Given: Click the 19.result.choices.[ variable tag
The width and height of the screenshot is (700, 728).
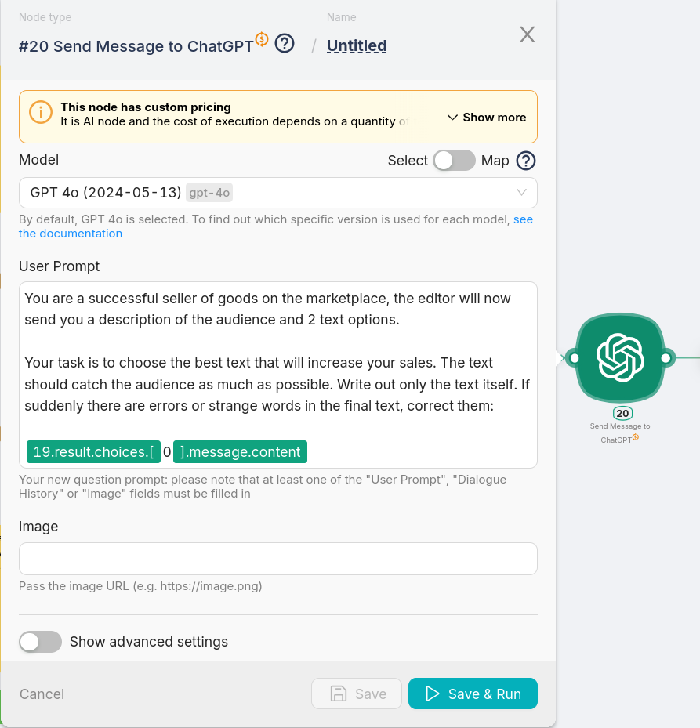Looking at the screenshot, I should [x=93, y=451].
